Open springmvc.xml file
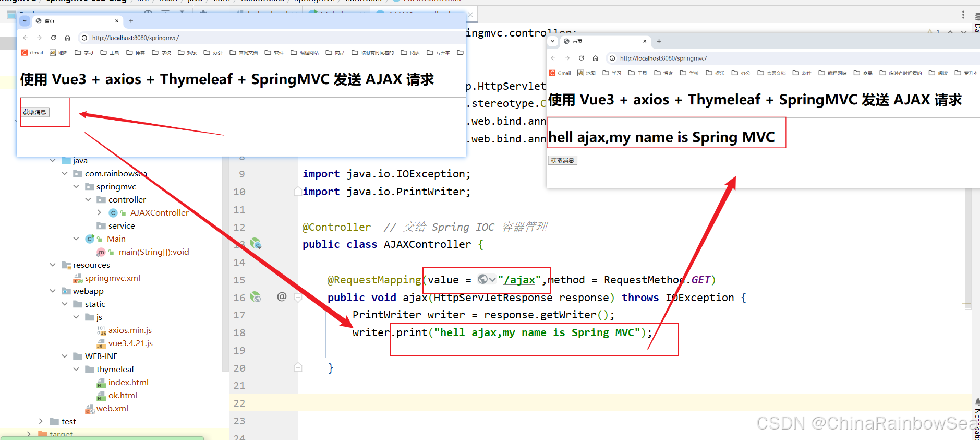Screen dimensions: 980x440 [x=112, y=278]
